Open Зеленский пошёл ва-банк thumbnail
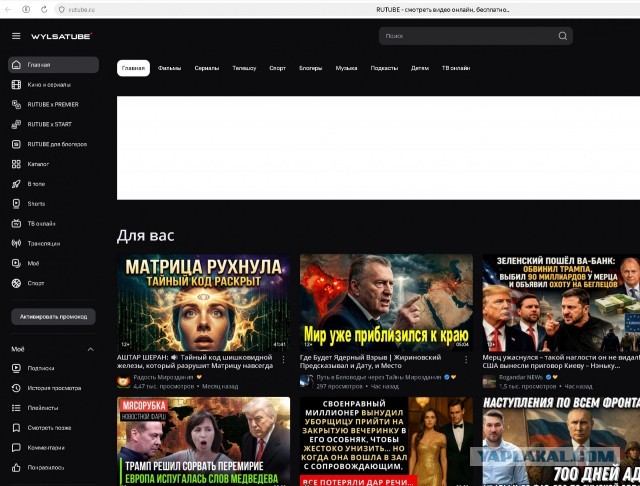Image resolution: width=640 pixels, height=486 pixels. coord(561,303)
